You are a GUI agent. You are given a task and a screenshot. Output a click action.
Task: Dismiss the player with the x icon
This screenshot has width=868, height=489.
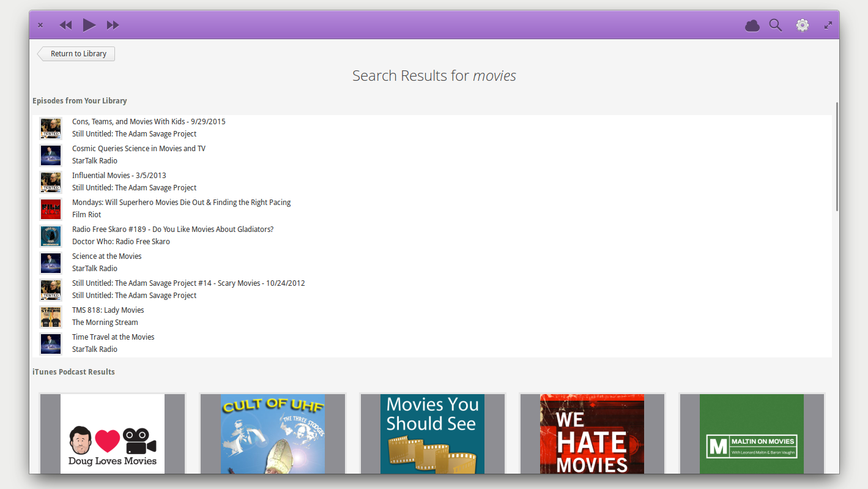tap(40, 25)
